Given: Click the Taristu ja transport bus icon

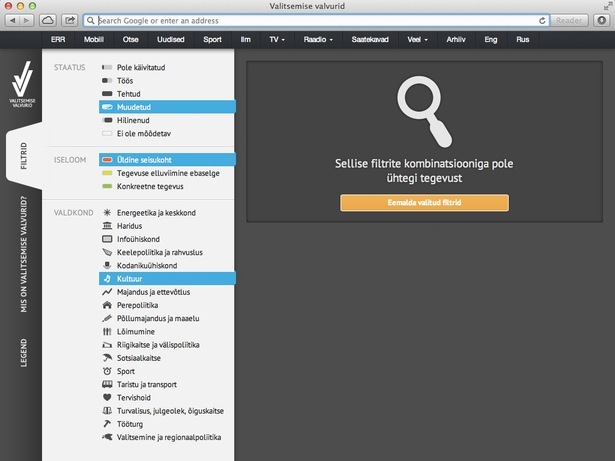Looking at the screenshot, I should coord(107,384).
